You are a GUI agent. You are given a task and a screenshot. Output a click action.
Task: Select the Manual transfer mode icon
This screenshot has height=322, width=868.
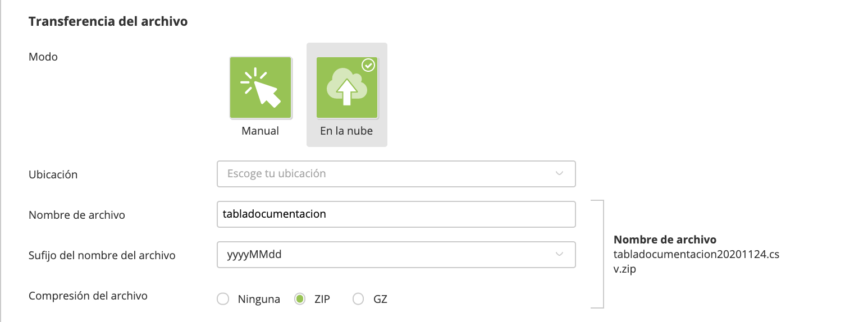pos(261,88)
